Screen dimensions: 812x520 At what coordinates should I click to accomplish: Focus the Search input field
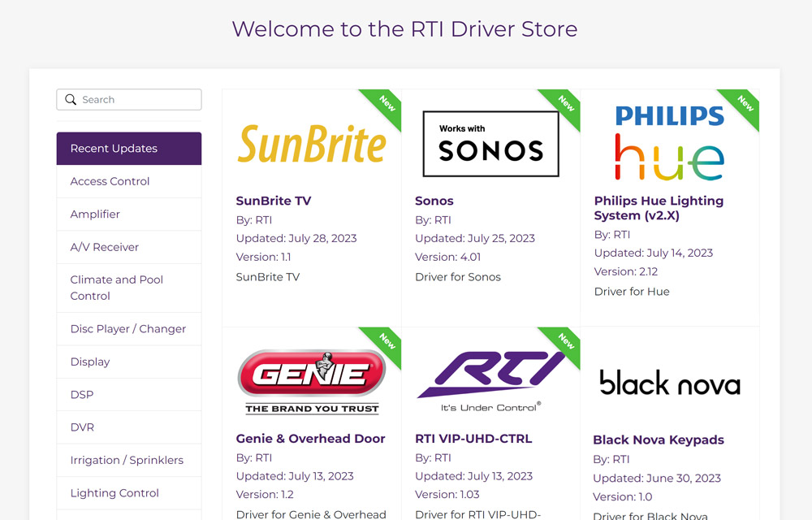click(x=129, y=99)
